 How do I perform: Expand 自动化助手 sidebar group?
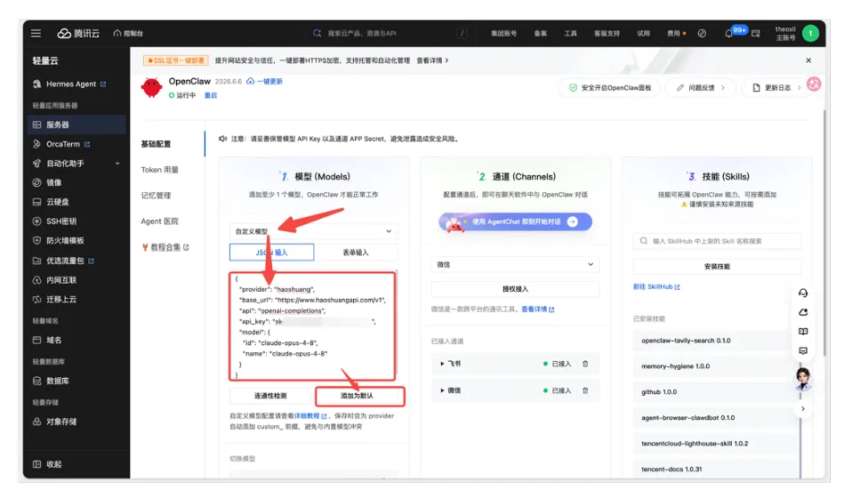[76, 164]
